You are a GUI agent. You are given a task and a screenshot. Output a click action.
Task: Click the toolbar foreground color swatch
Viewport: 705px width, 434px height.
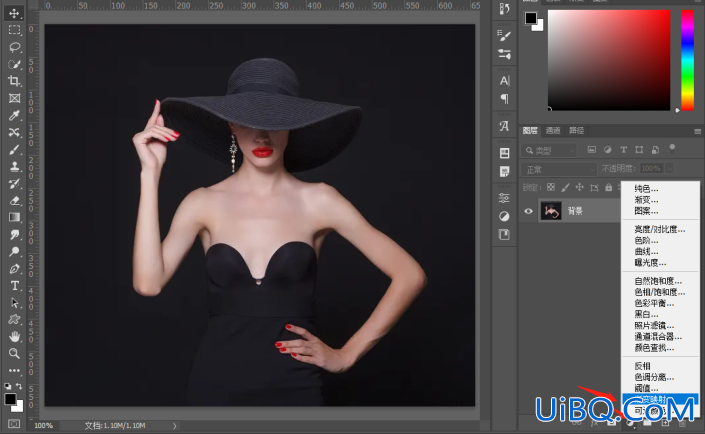click(10, 399)
